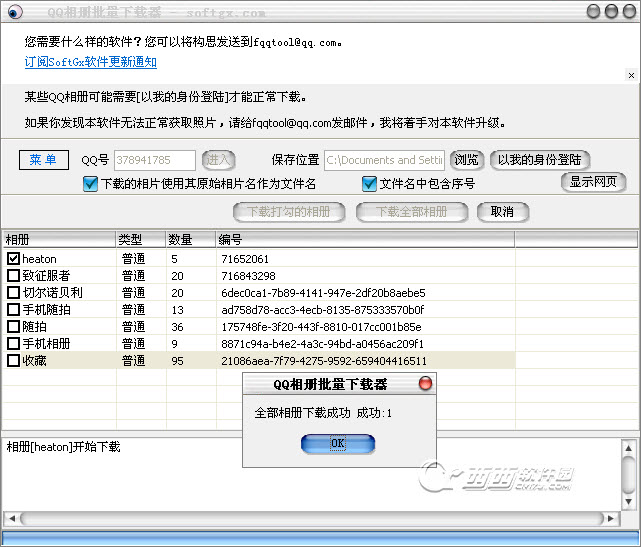Click the middle round title bar button

612,11
